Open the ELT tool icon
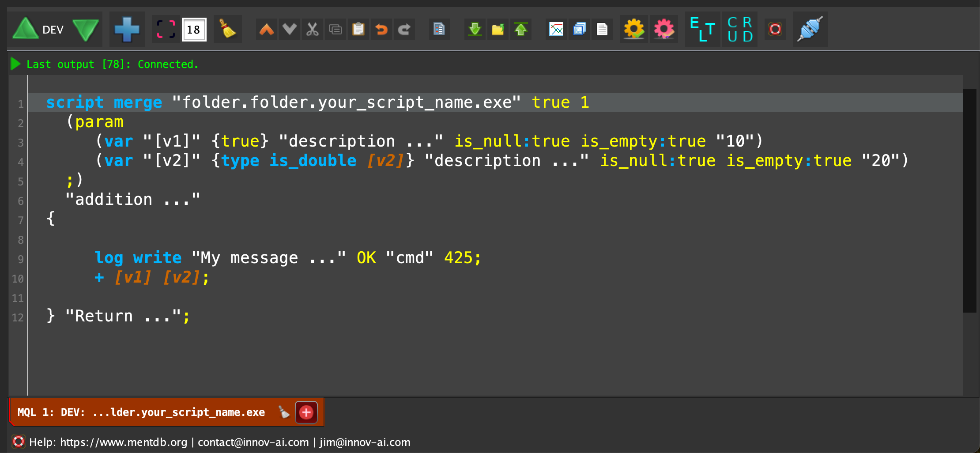The width and height of the screenshot is (980, 453). point(702,30)
